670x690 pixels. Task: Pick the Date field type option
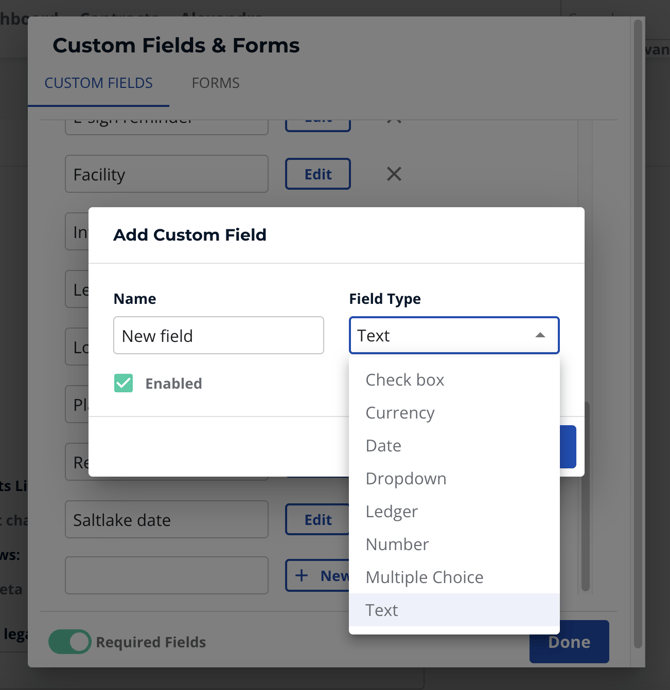383,446
